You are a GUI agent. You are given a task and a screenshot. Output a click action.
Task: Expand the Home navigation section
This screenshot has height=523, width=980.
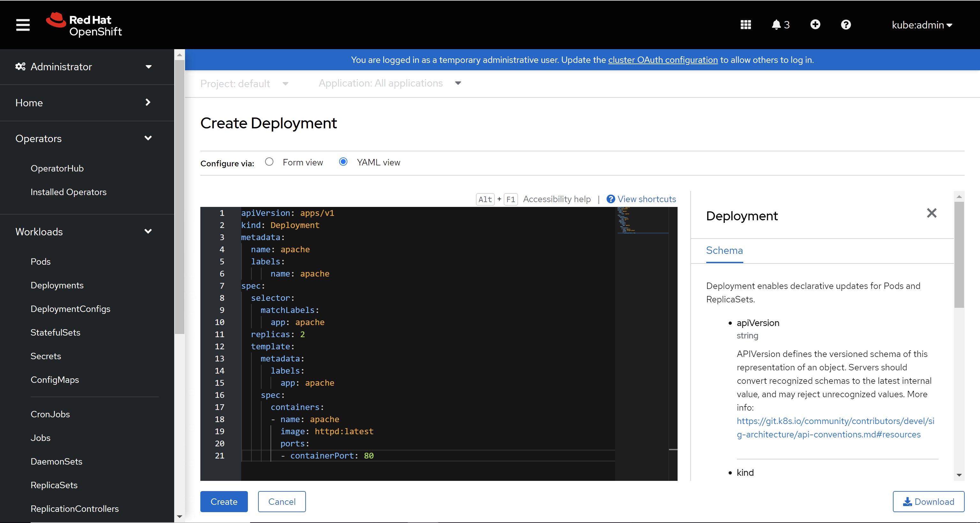pyautogui.click(x=84, y=102)
